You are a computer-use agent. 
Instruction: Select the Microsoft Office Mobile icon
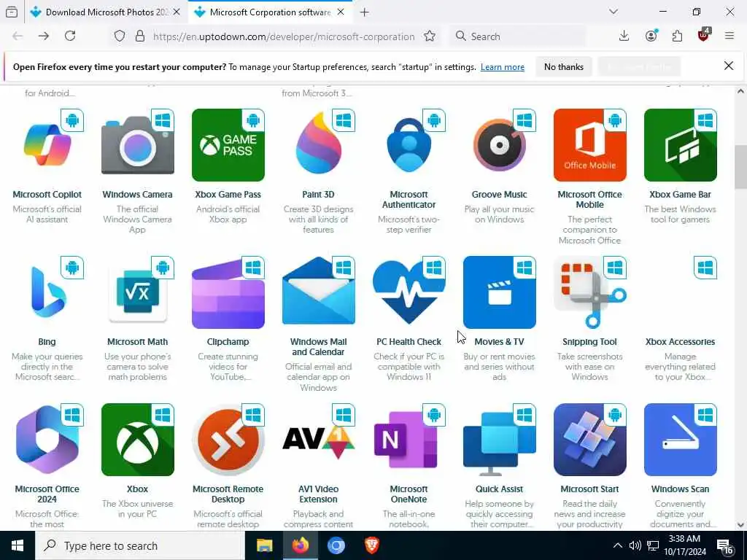click(x=589, y=145)
